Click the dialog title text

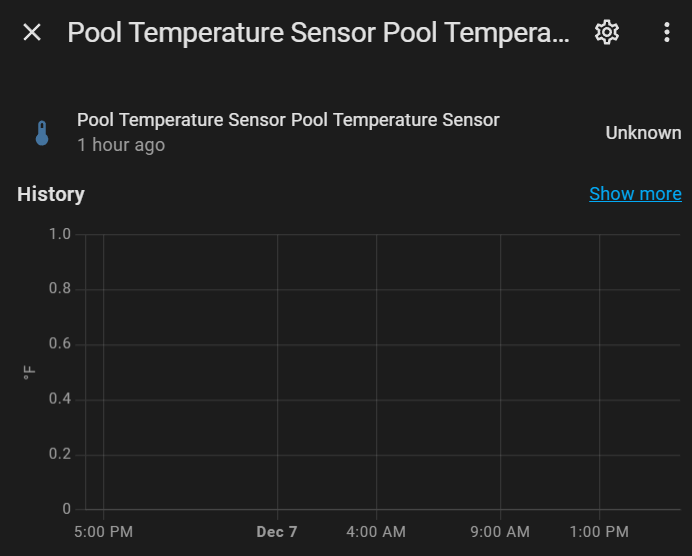pos(318,33)
